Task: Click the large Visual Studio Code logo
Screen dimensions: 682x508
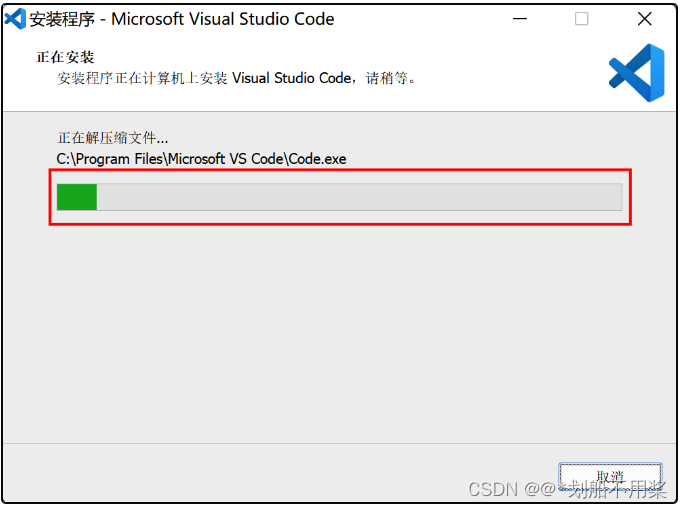Action: [636, 73]
